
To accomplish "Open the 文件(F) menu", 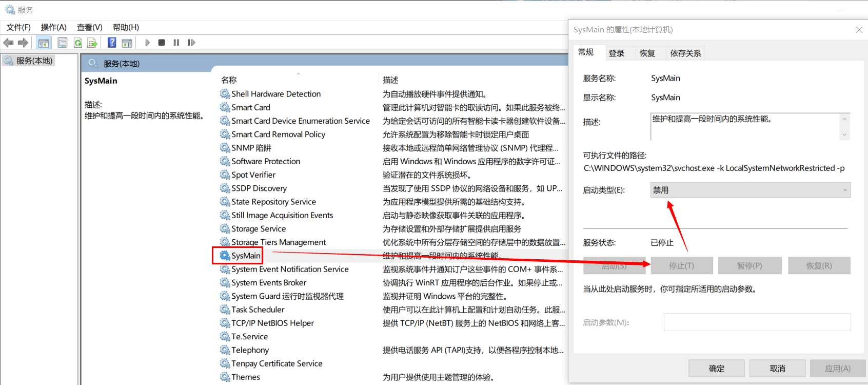I will click(x=18, y=27).
